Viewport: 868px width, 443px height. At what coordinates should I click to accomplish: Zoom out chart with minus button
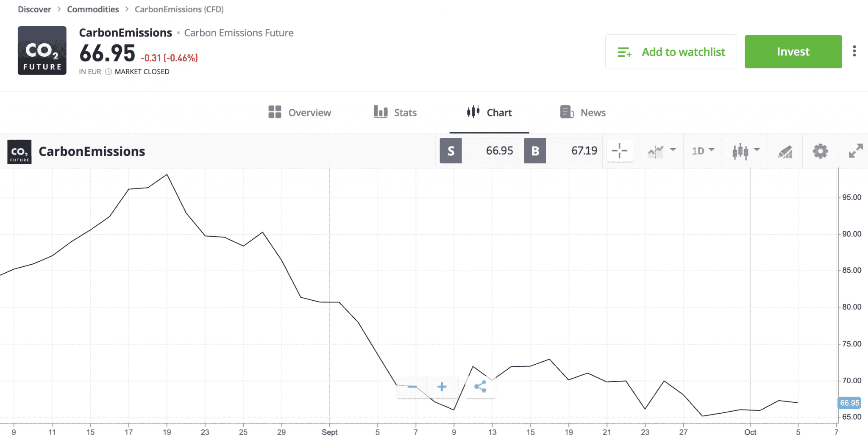[x=412, y=387]
